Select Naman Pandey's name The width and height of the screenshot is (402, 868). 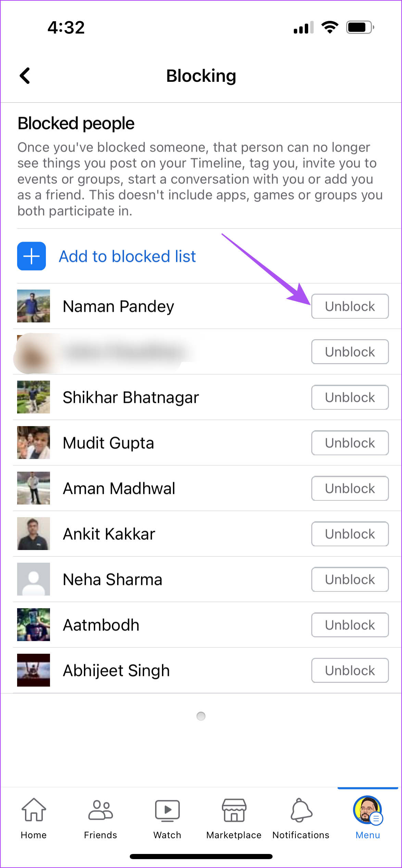coord(118,306)
